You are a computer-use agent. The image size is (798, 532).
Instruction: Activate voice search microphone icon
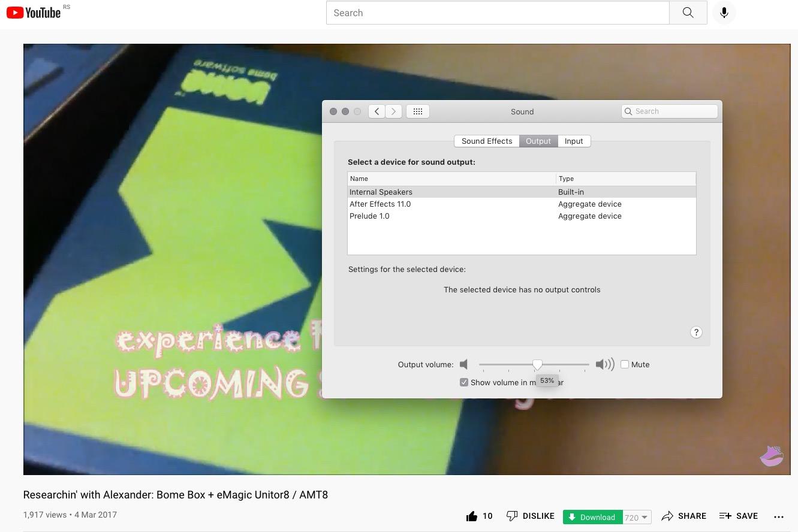click(724, 13)
